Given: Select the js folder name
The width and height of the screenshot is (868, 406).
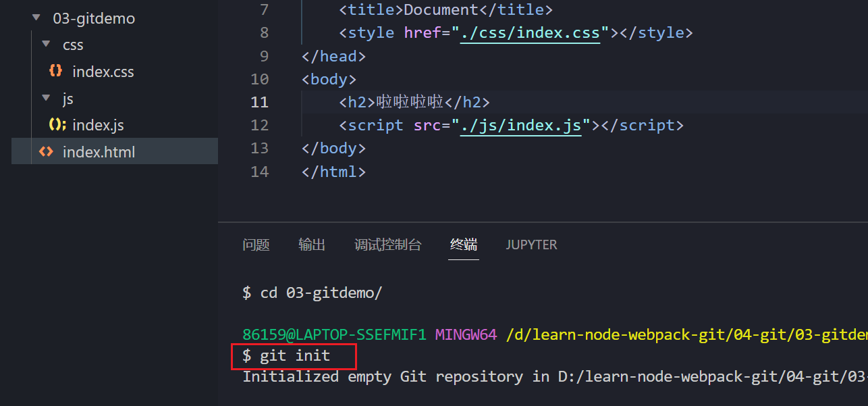Looking at the screenshot, I should (x=67, y=99).
